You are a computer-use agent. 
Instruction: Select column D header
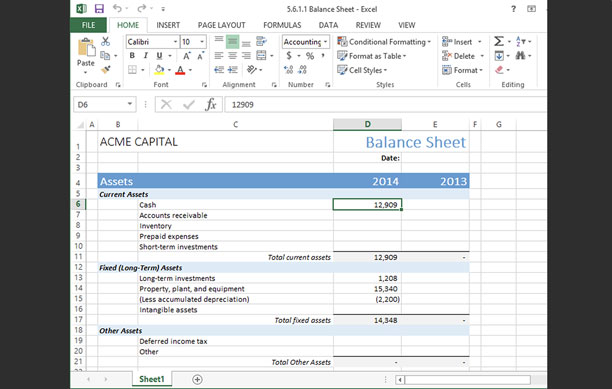point(367,124)
